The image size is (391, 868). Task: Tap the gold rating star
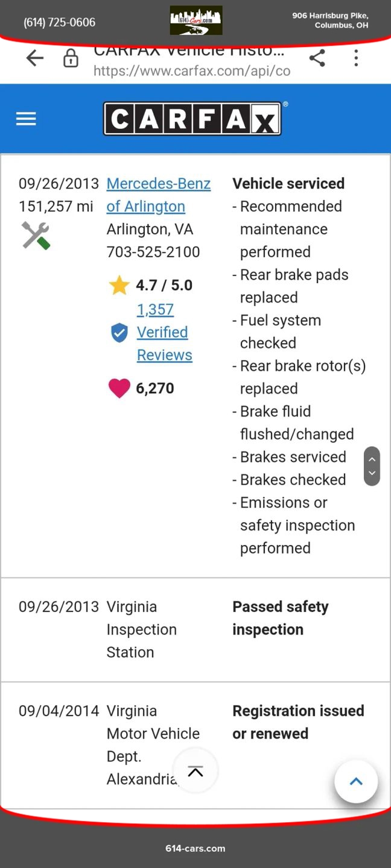pyautogui.click(x=119, y=285)
